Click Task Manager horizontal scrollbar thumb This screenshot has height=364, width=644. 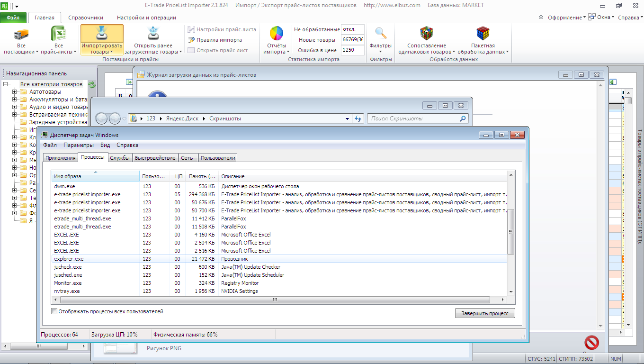(275, 300)
